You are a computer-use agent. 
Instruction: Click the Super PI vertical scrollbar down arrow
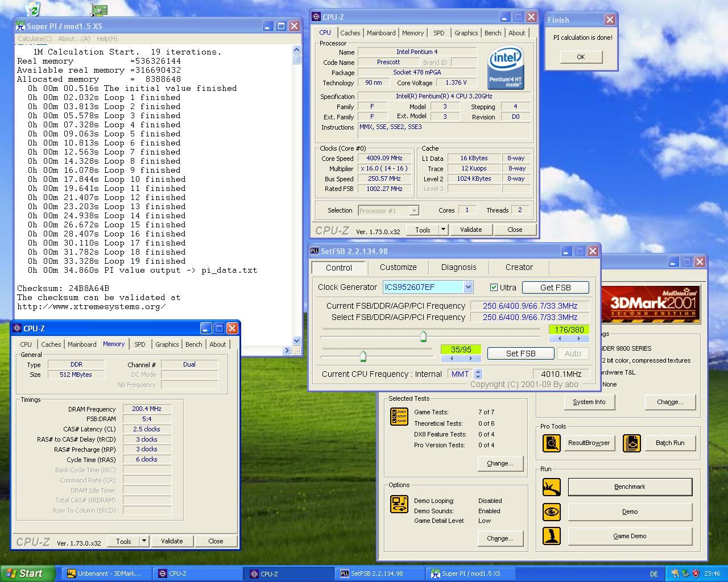click(296, 340)
